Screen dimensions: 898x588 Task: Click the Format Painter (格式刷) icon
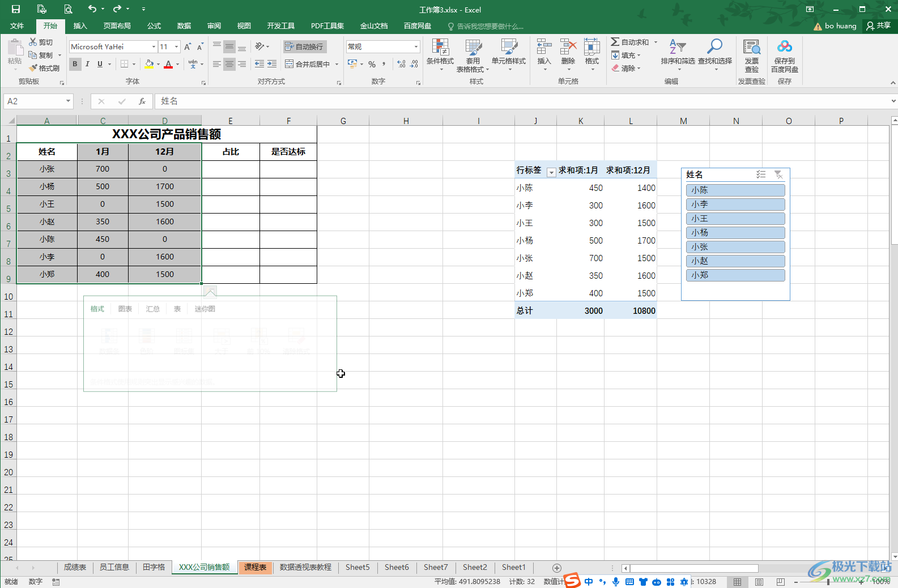point(33,68)
